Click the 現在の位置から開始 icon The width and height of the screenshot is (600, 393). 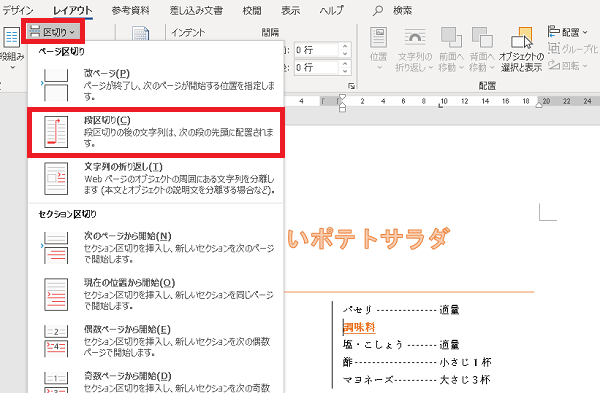tap(56, 294)
